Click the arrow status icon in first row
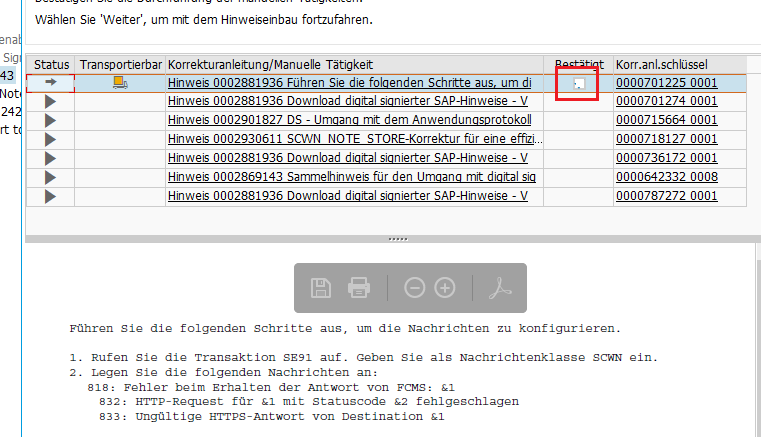This screenshot has width=761, height=437. coord(50,82)
